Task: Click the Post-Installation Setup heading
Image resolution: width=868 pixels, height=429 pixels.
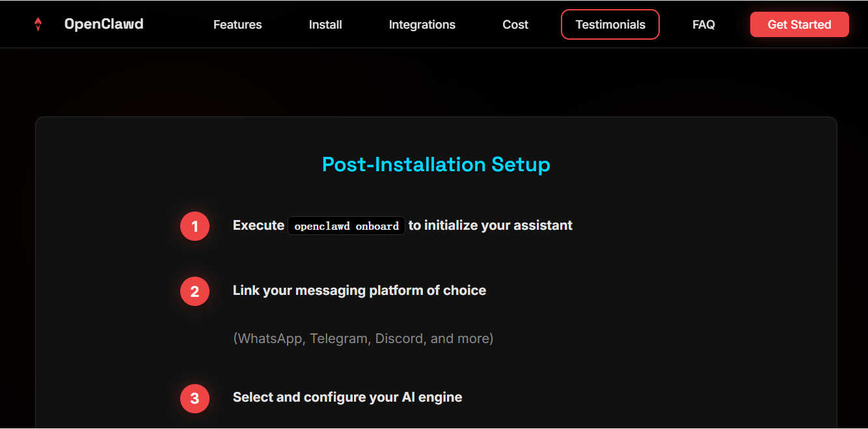Action: (436, 164)
